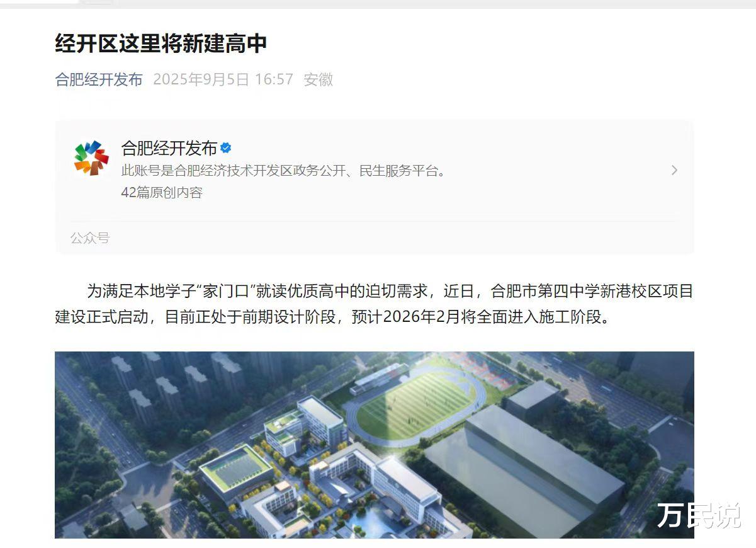Select the article headline 经开区这里将新建高中
The width and height of the screenshot is (756, 548).
[x=161, y=43]
